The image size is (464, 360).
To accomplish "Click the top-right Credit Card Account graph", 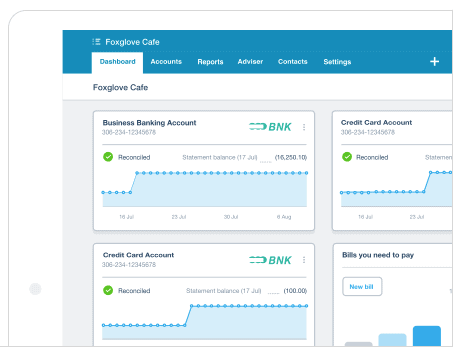I will pos(396,189).
